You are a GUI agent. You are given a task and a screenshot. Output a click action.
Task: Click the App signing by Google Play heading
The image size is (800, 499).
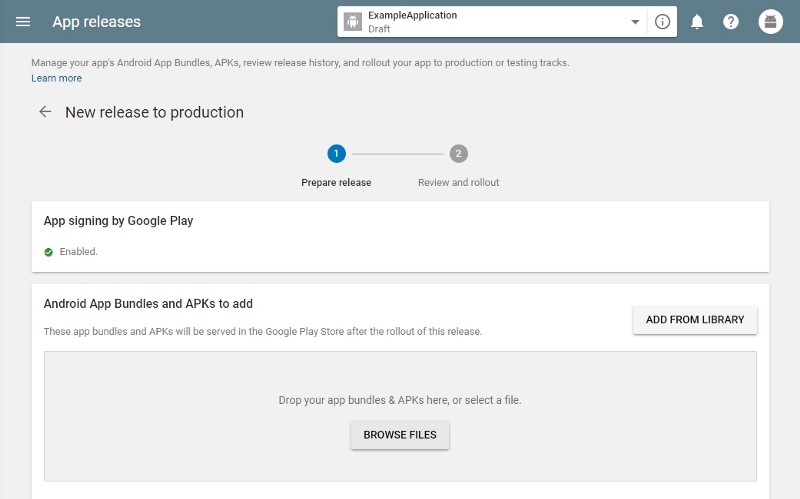tap(118, 220)
